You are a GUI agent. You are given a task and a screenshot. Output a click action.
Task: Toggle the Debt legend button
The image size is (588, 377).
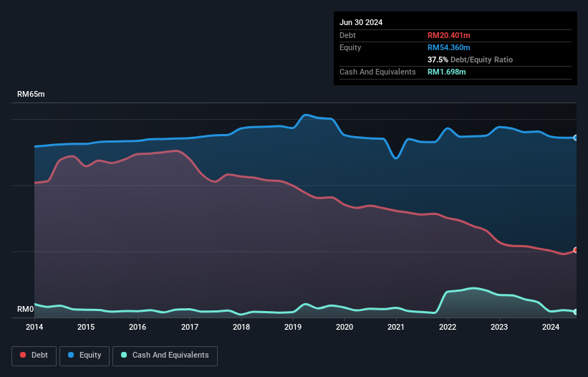coord(34,355)
